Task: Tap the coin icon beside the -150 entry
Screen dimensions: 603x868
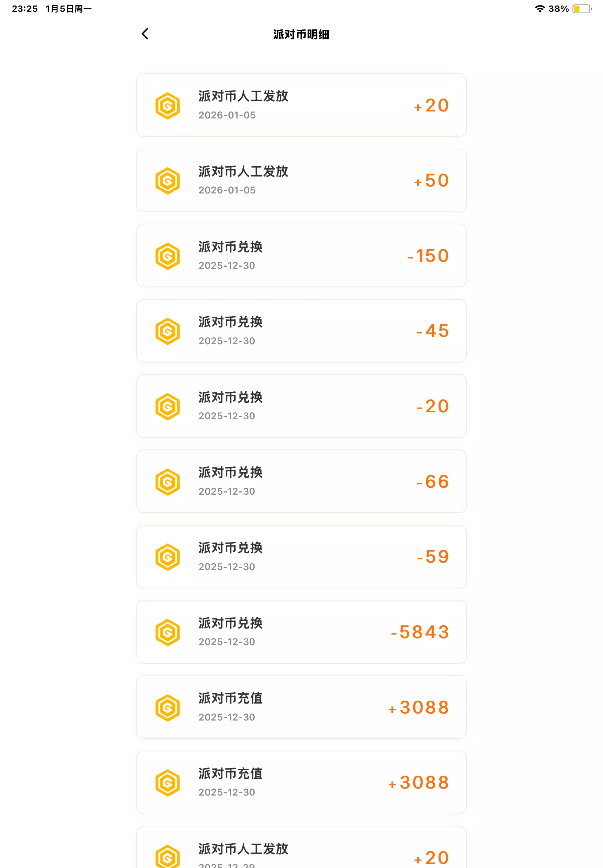Action: click(x=167, y=256)
